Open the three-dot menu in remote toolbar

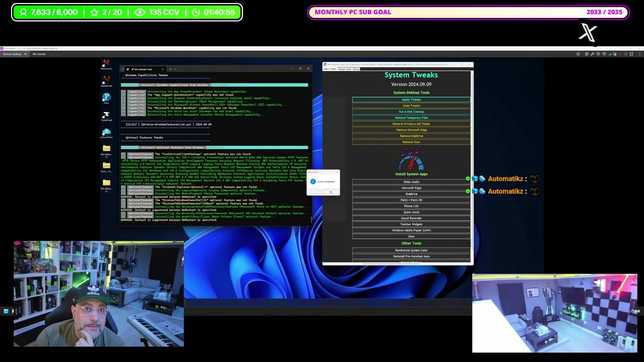639,54
